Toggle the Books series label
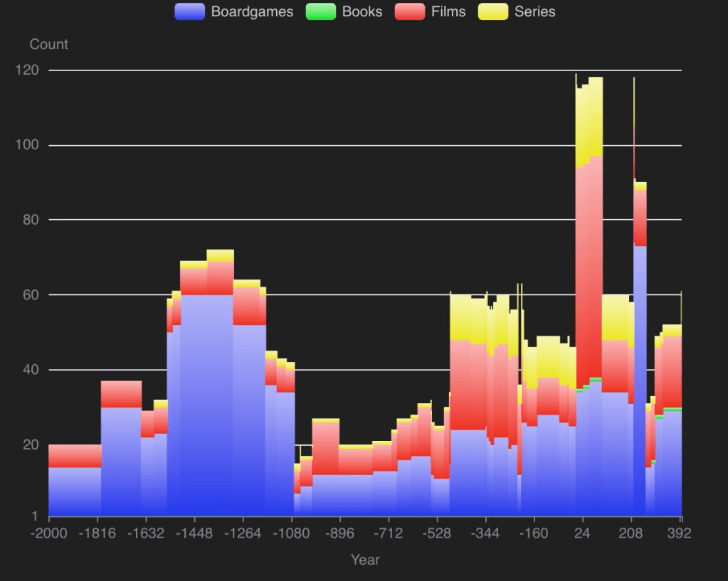 pyautogui.click(x=362, y=11)
